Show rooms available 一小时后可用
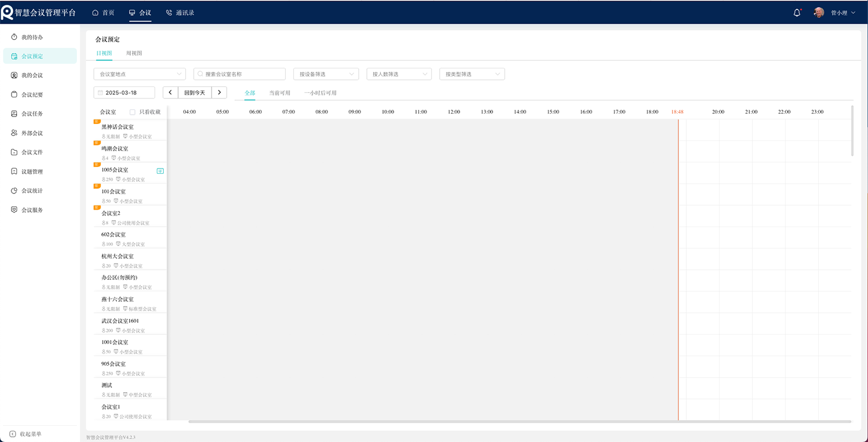The image size is (868, 442). coord(320,93)
